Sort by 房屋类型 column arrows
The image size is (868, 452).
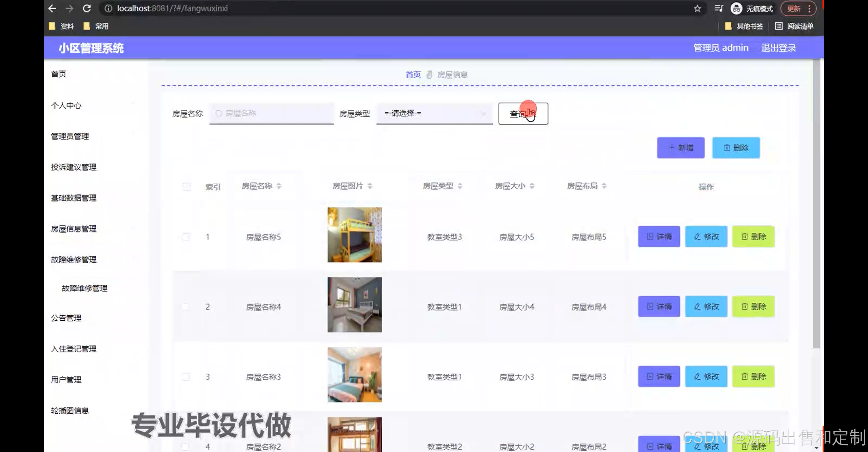click(x=460, y=186)
